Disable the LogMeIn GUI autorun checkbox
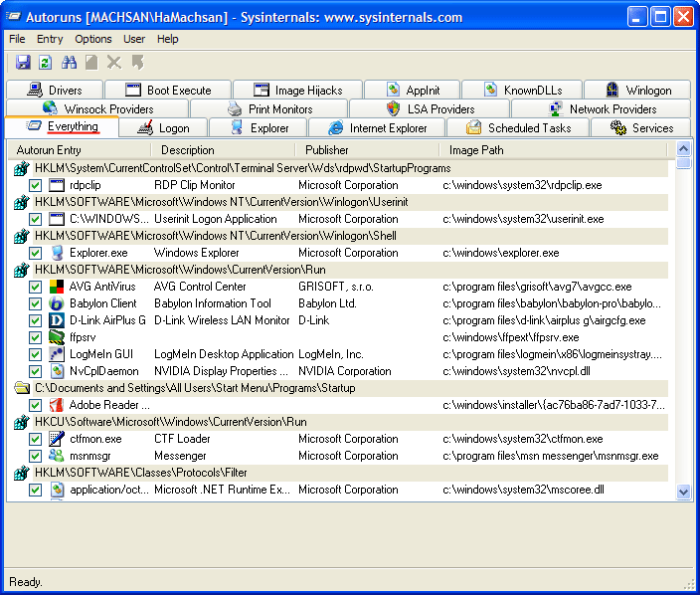Viewport: 700px width, 595px height. [x=36, y=354]
